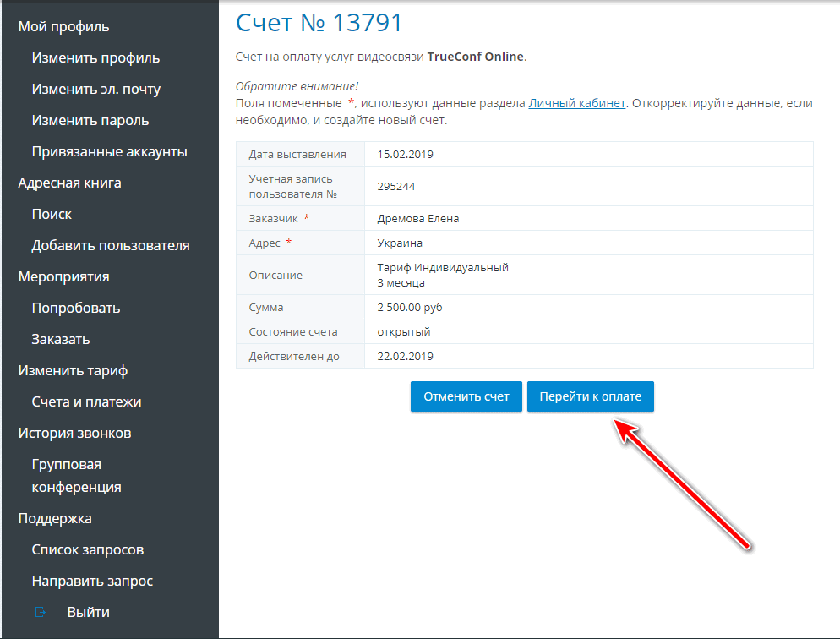Click the invoice status открытый
This screenshot has width=840, height=639.
[x=403, y=332]
